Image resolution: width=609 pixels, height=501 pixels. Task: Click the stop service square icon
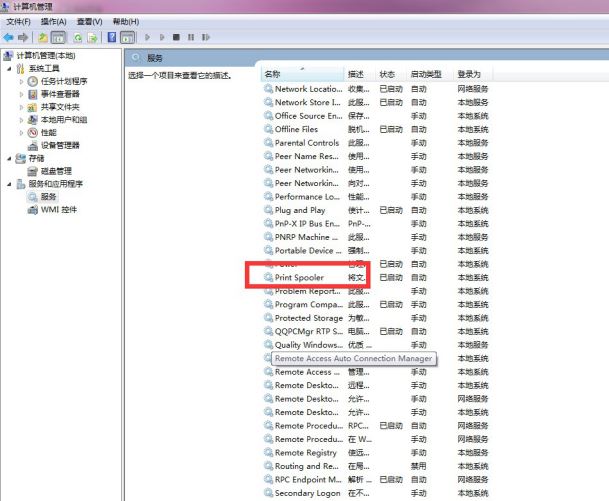(x=176, y=37)
